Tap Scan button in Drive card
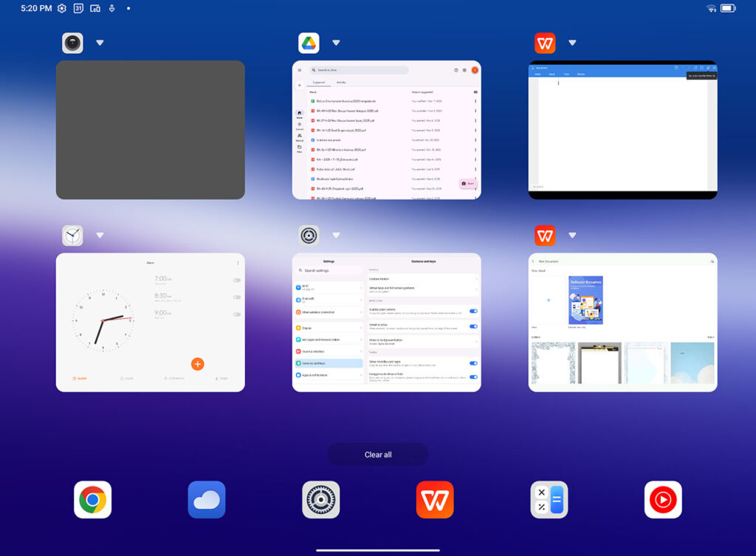 click(467, 183)
